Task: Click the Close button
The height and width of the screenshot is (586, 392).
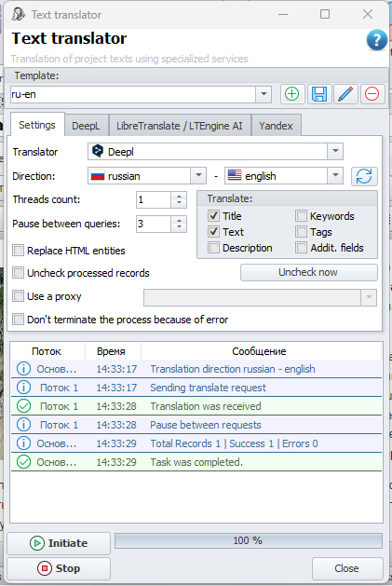Action: click(347, 568)
